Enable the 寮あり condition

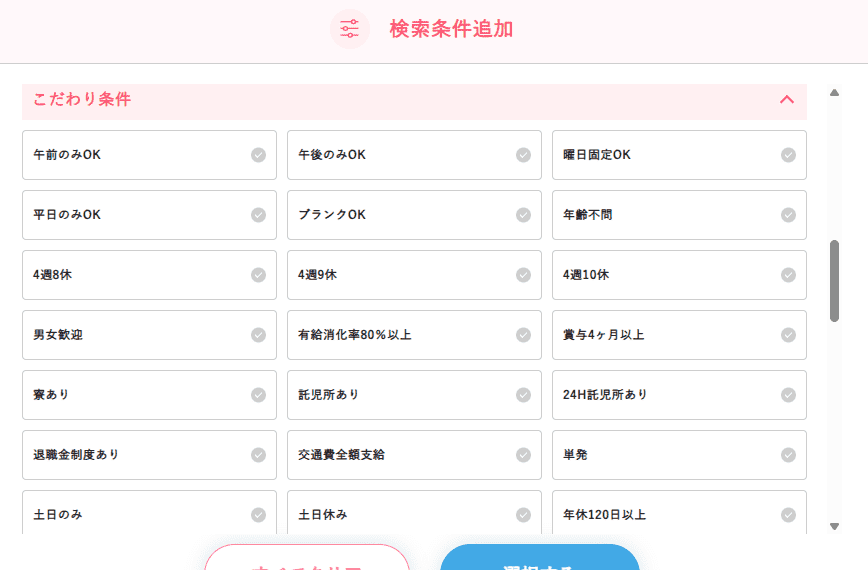click(x=149, y=395)
